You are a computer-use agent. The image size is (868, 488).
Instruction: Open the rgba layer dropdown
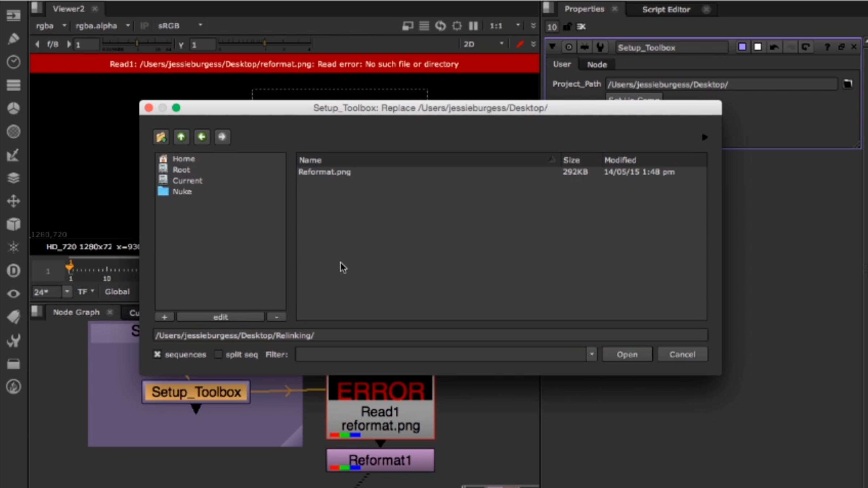point(51,26)
